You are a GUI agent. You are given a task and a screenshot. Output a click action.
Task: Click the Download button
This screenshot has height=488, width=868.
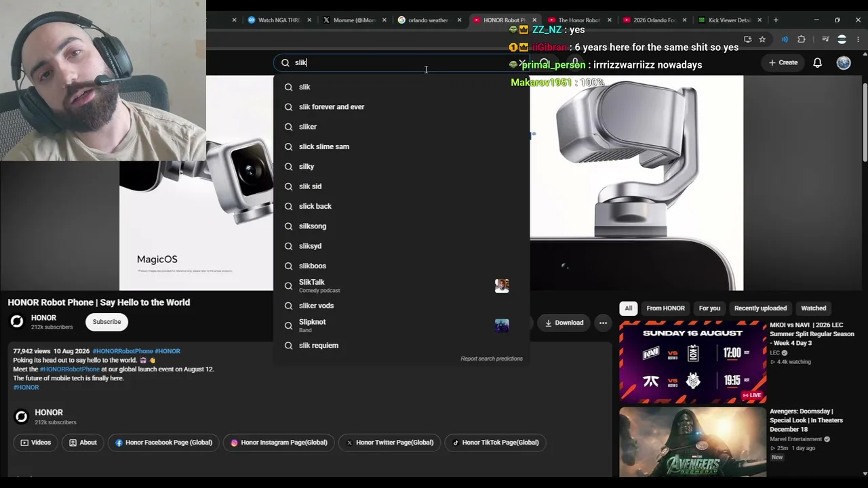[x=564, y=323]
